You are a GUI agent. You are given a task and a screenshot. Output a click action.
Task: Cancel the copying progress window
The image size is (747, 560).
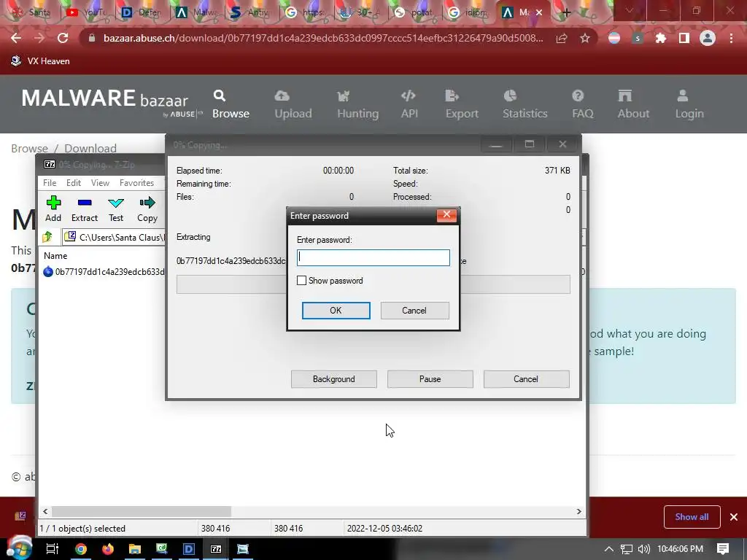click(526, 379)
